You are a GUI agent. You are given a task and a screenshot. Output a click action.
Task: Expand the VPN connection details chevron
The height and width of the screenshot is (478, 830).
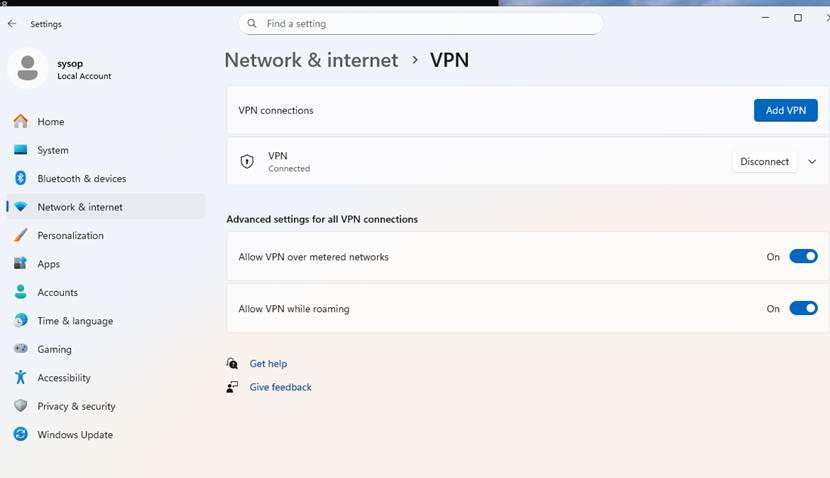pos(812,161)
